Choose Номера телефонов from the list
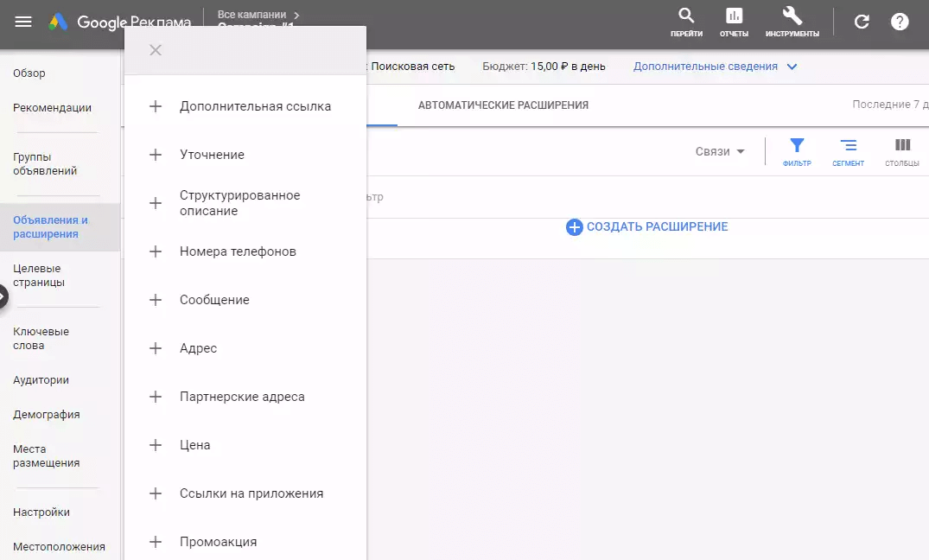This screenshot has width=929, height=560. [238, 251]
